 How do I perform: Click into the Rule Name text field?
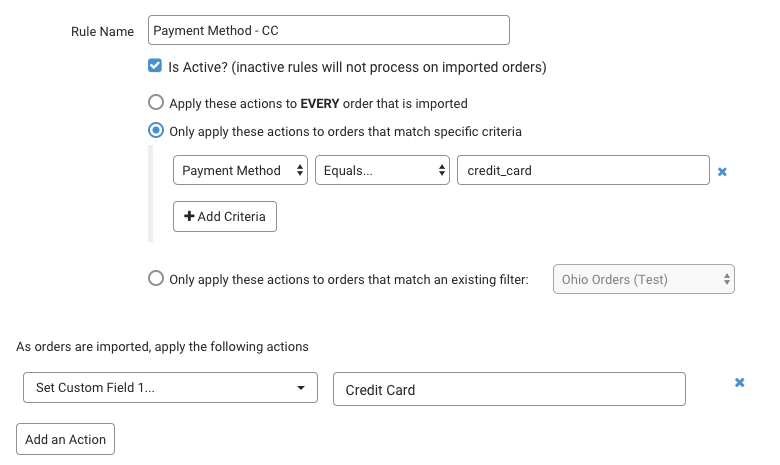tap(328, 31)
